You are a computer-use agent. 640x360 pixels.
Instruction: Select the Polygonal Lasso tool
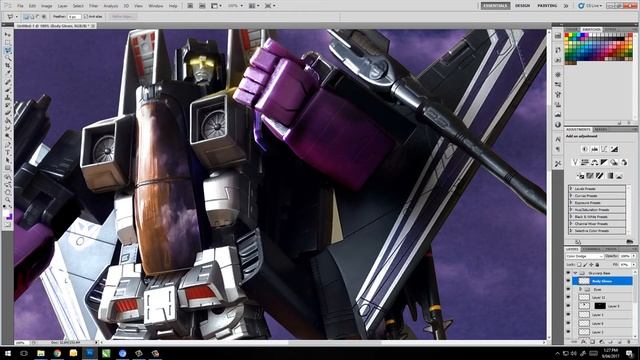8,50
